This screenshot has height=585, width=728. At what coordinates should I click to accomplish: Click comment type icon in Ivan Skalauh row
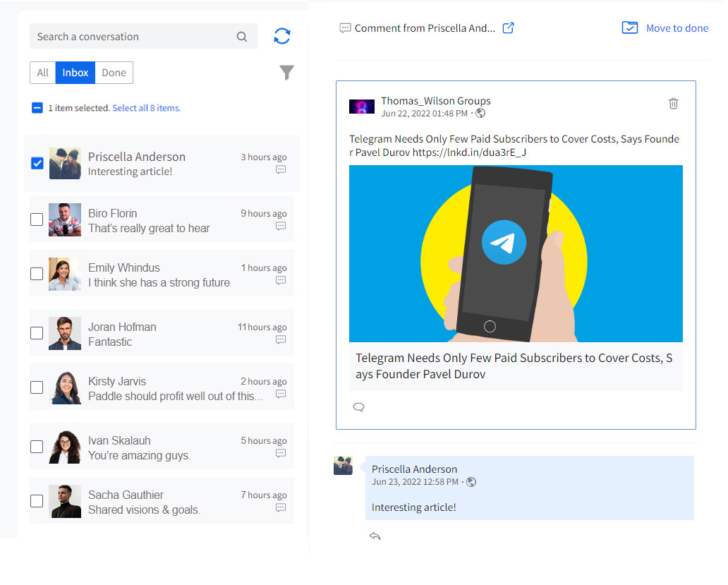pyautogui.click(x=281, y=453)
